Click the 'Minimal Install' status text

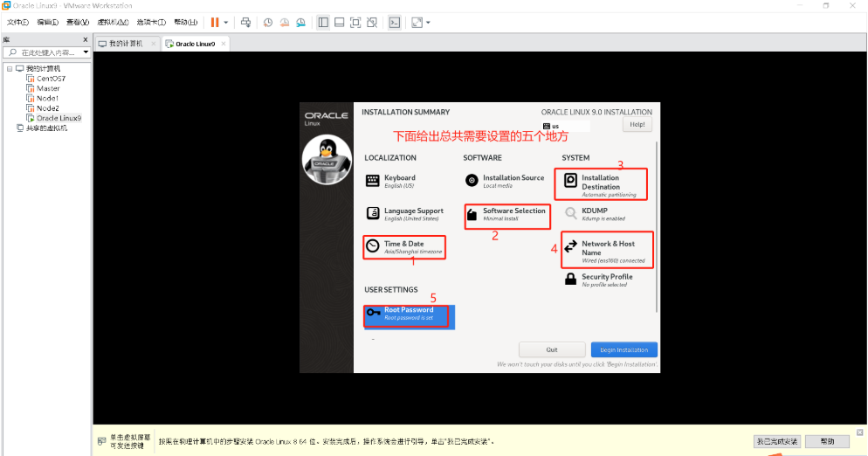point(500,219)
